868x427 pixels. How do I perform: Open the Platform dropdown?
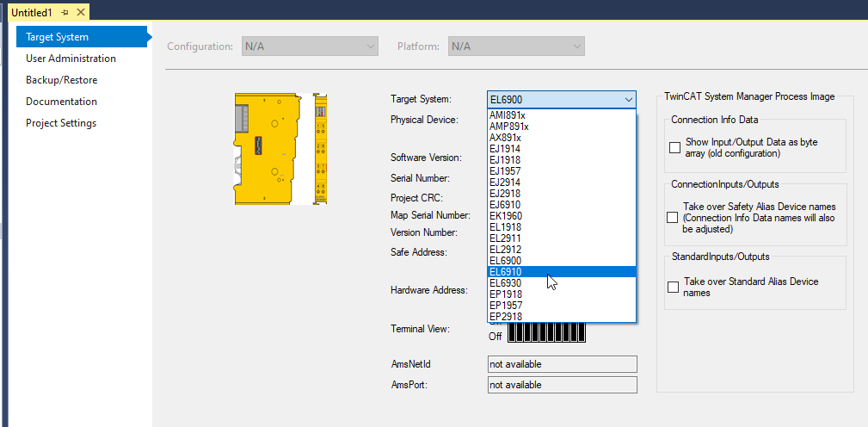[x=516, y=46]
